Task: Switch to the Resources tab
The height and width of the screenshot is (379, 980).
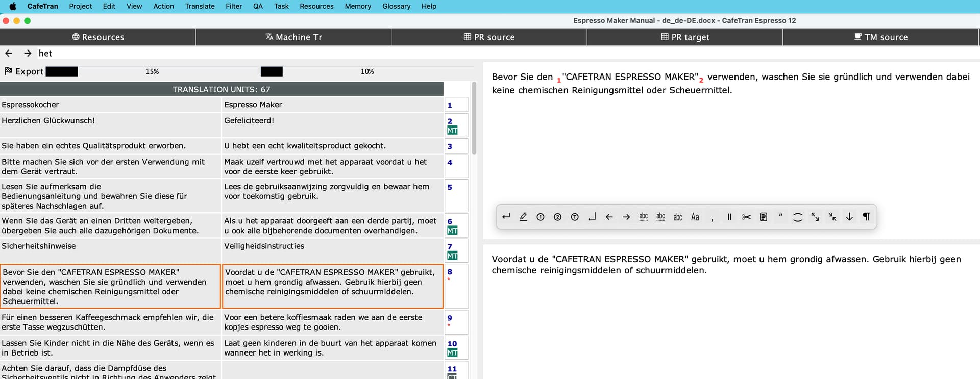Action: coord(97,37)
